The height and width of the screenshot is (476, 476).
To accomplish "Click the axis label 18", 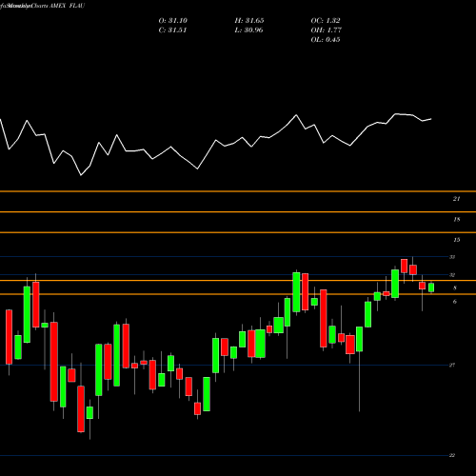I will (456, 219).
